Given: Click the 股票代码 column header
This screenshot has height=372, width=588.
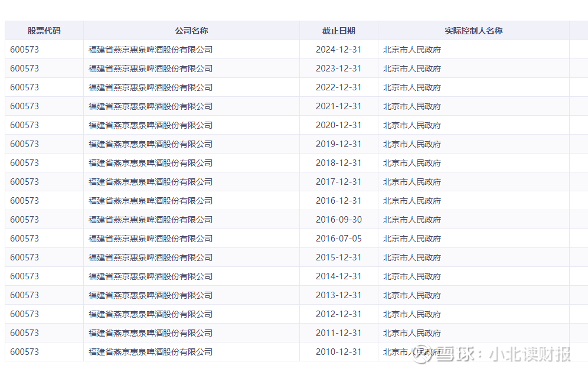Looking at the screenshot, I should tap(44, 31).
